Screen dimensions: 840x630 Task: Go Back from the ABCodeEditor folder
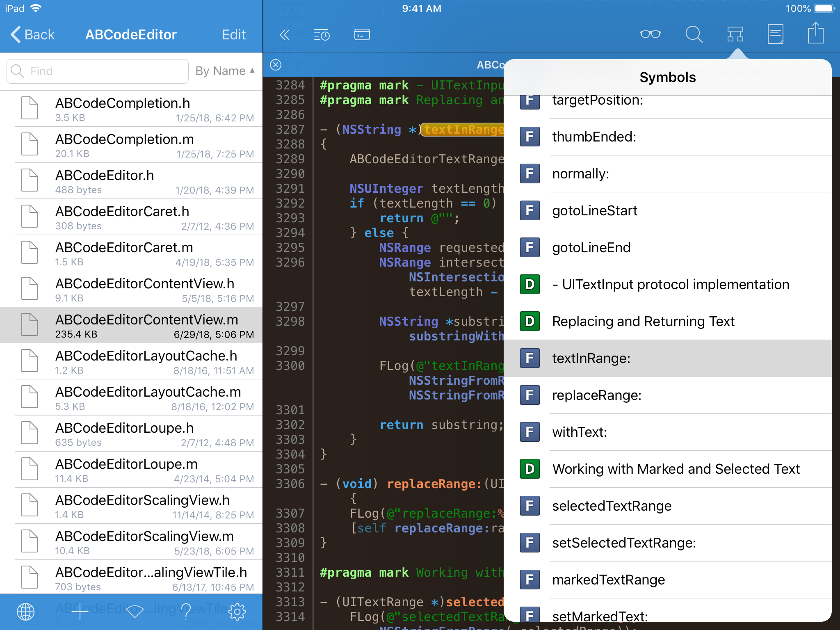33,34
